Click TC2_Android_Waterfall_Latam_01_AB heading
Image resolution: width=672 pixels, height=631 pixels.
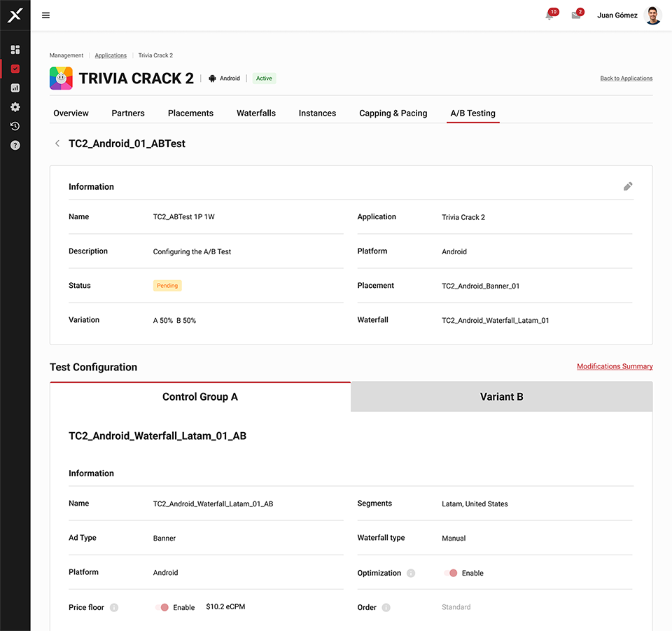point(157,436)
